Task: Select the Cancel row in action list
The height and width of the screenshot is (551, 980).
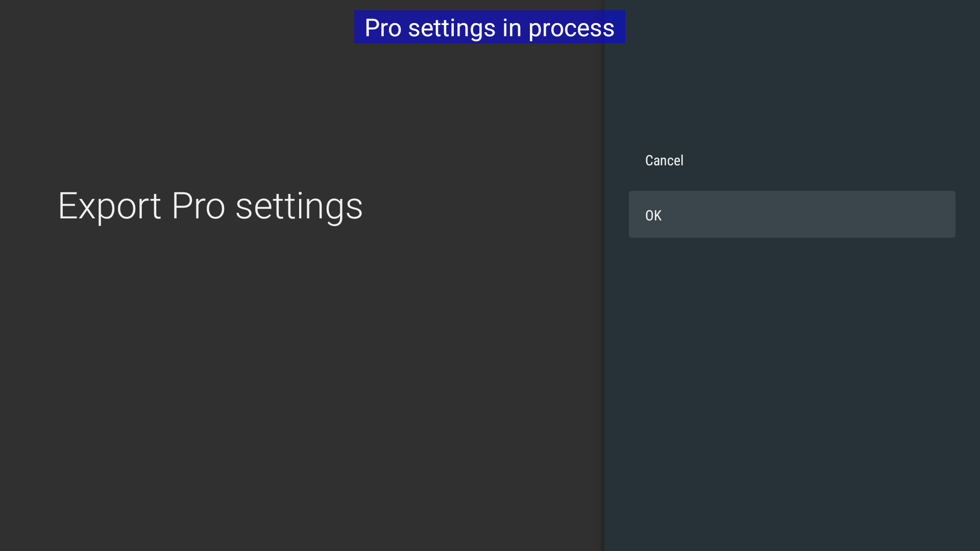Action: [x=791, y=160]
